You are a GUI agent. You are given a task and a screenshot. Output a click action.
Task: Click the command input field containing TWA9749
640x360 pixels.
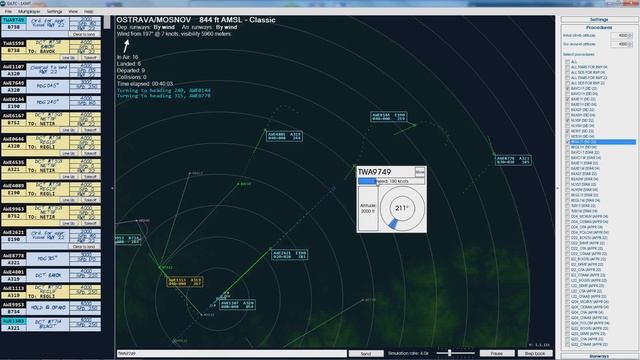coord(231,353)
